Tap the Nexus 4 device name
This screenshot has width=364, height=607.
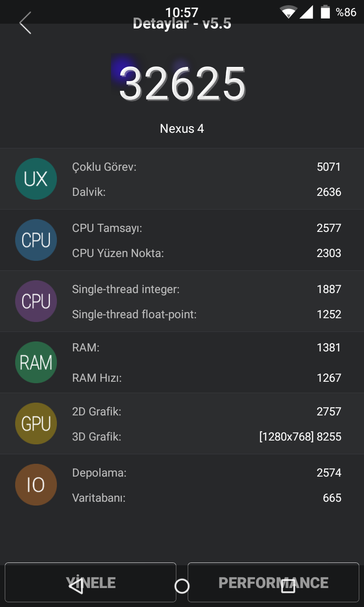tap(182, 129)
